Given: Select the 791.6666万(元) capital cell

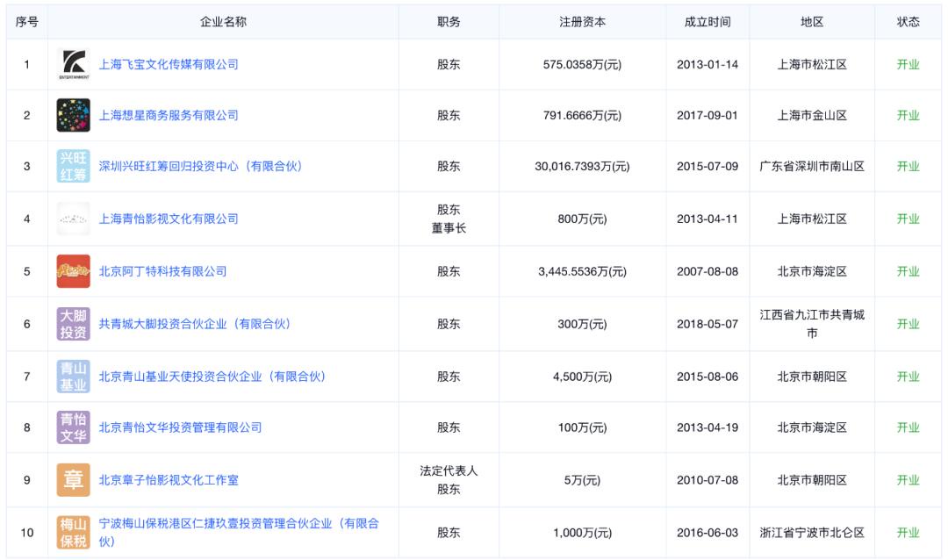Looking at the screenshot, I should (582, 116).
